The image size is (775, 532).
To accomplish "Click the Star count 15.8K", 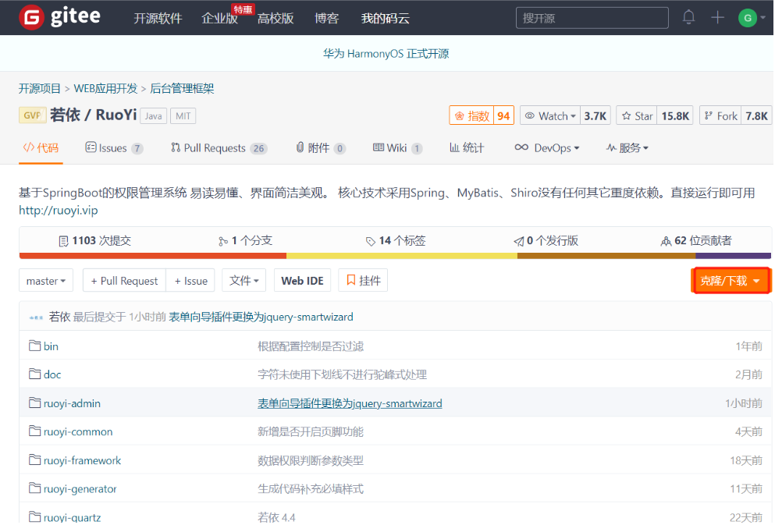I will pyautogui.click(x=675, y=116).
